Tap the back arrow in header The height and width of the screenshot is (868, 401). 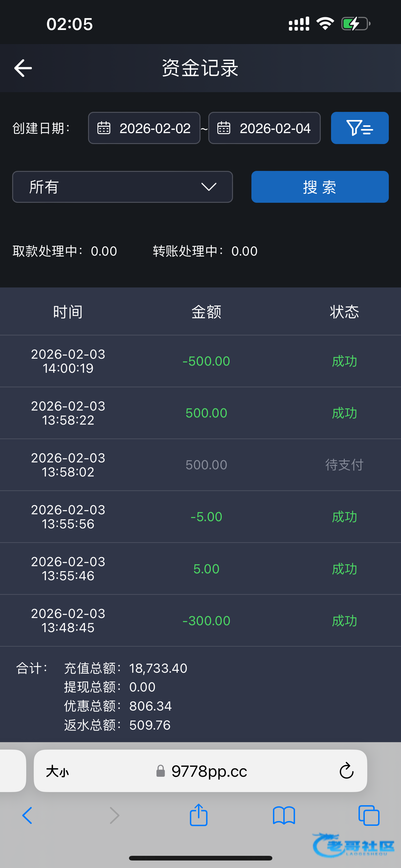(23, 68)
